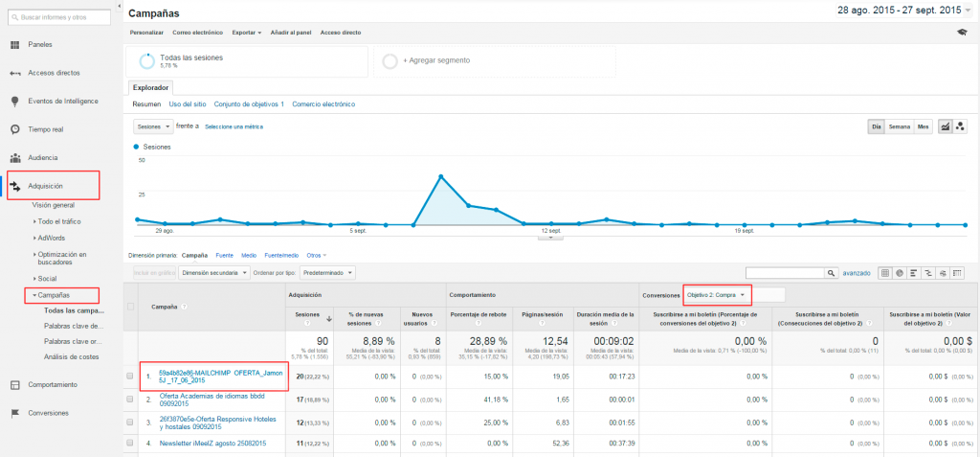Click help icon next to Campaña header
This screenshot has width=980, height=457.
click(187, 307)
